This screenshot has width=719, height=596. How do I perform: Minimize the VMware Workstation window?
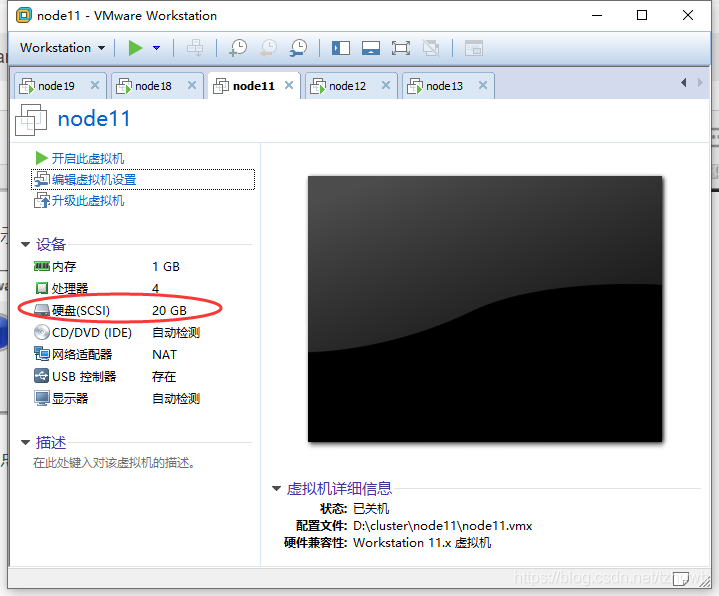tap(597, 15)
